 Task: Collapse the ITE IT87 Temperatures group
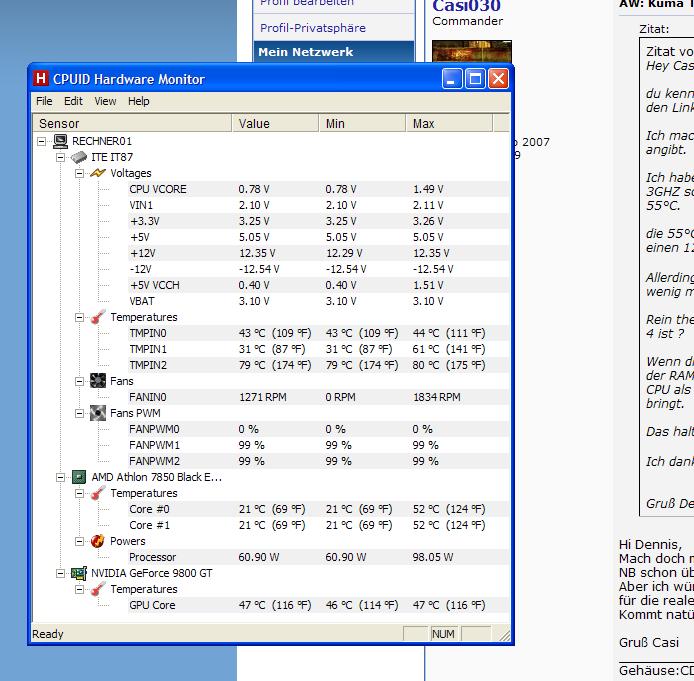tap(80, 317)
